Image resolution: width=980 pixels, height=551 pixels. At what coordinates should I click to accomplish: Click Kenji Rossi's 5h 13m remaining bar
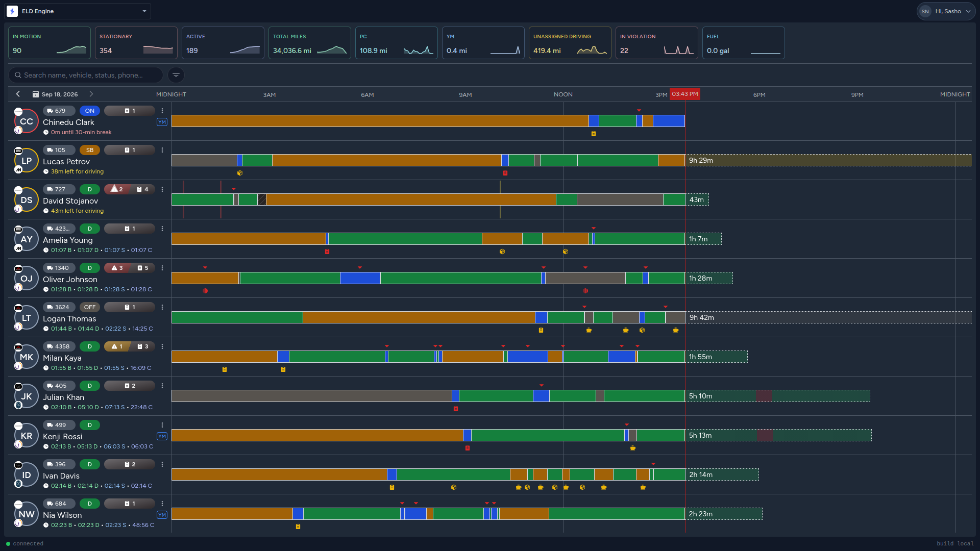pyautogui.click(x=778, y=435)
